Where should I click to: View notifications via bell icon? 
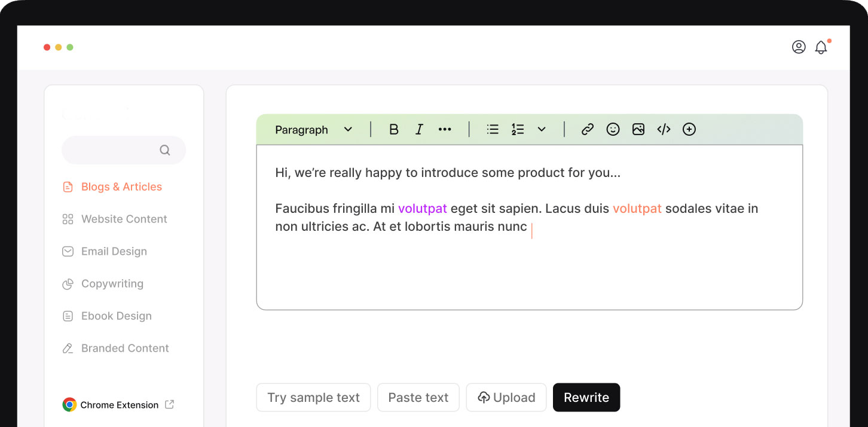(x=821, y=48)
